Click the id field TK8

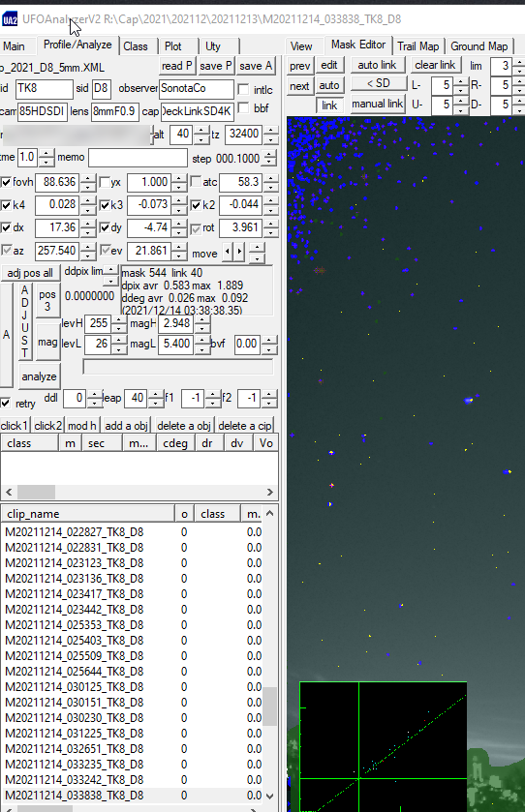point(44,88)
